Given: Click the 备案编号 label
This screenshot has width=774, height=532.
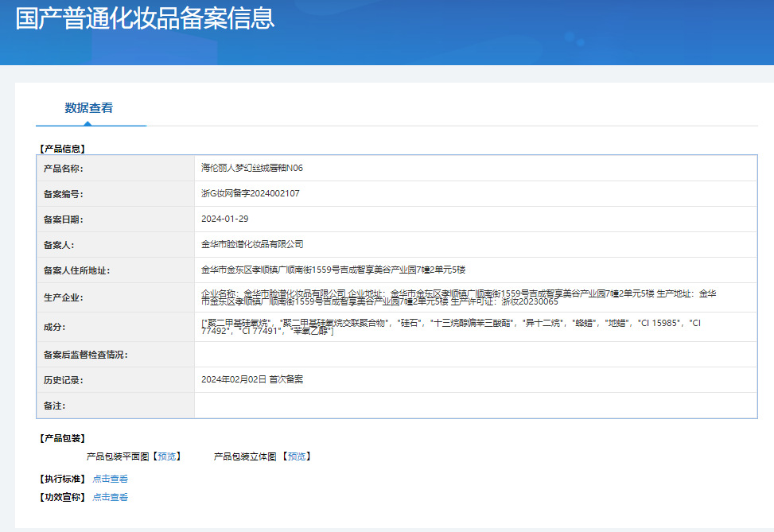Looking at the screenshot, I should [63, 194].
